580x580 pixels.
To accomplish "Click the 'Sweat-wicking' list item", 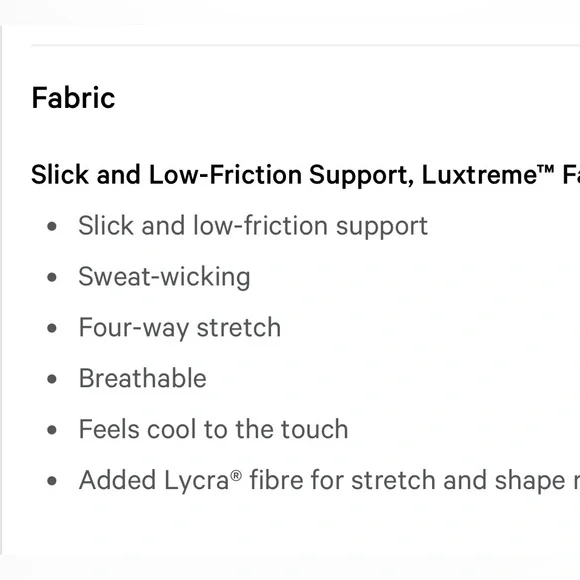I will (164, 277).
